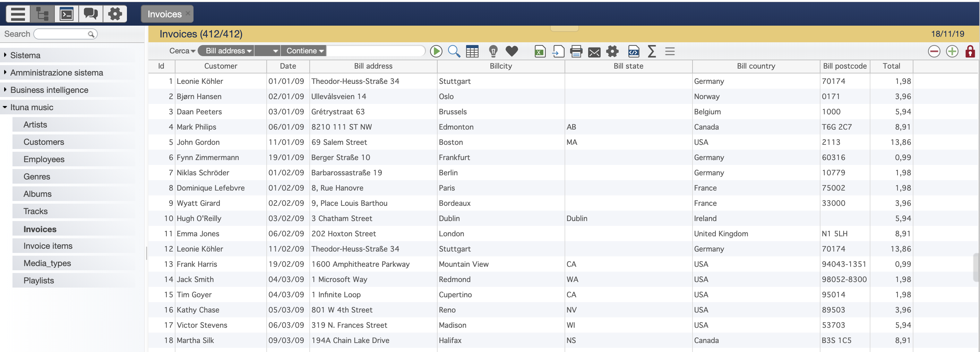The image size is (980, 352).
Task: Select date cell 19/02/09
Action: click(x=288, y=264)
